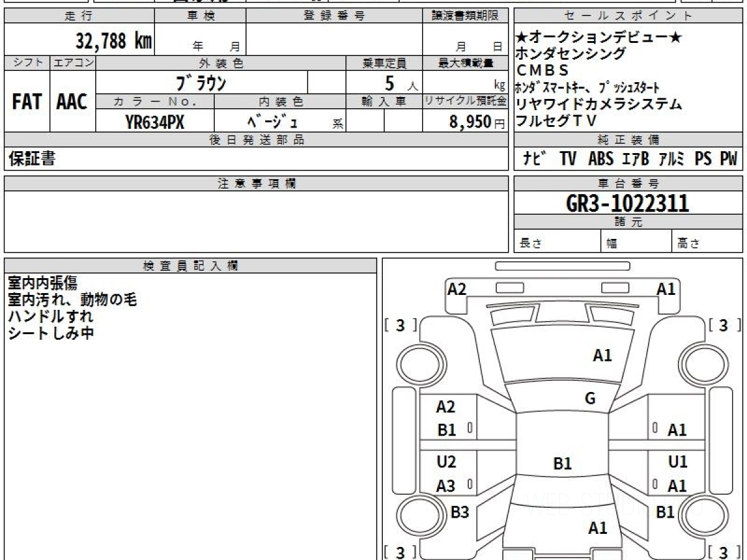Select the ハンドルすれ inspector note

coord(50,316)
